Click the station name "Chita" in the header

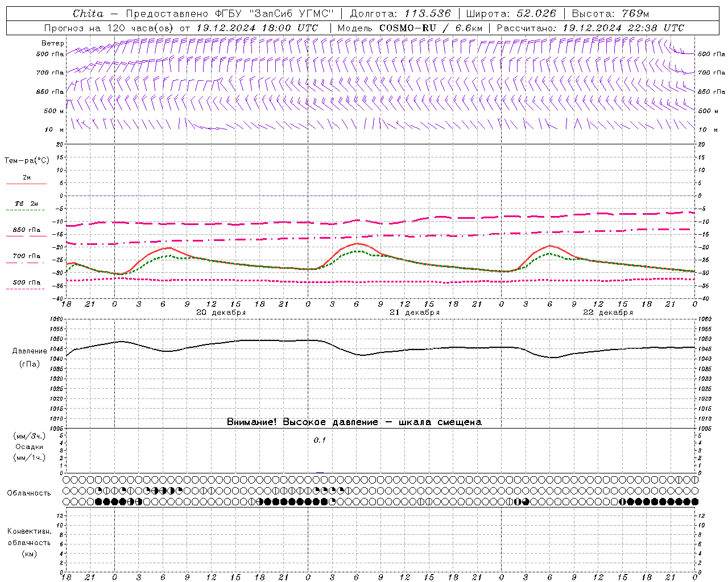tap(88, 13)
